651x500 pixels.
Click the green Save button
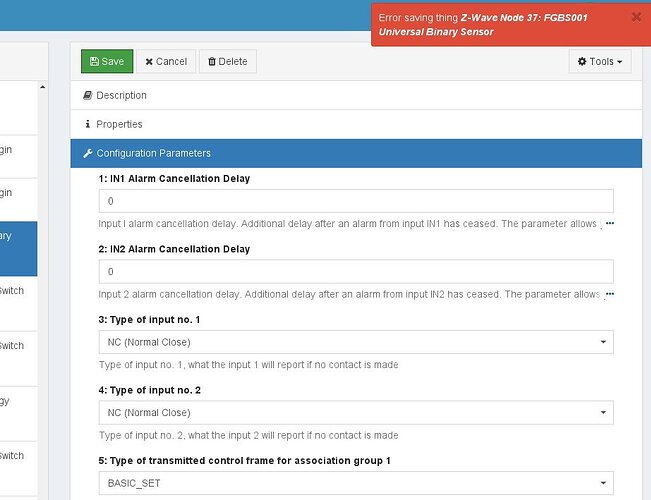[106, 61]
